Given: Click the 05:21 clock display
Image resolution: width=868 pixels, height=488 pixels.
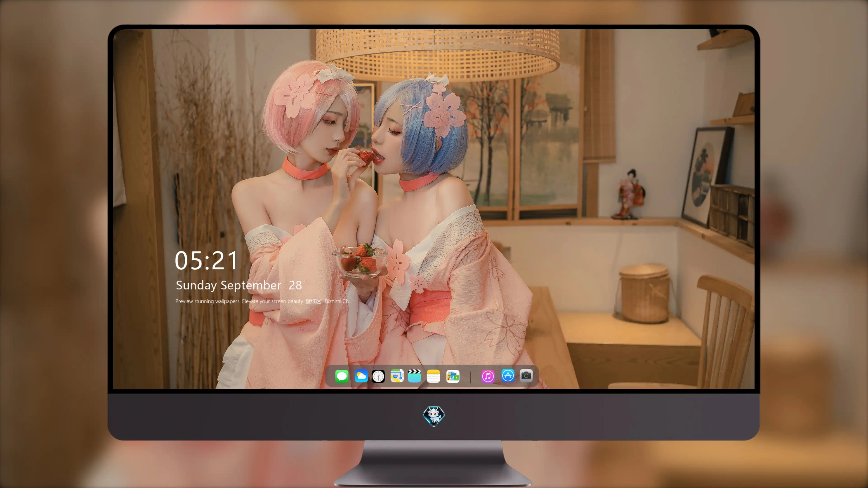Looking at the screenshot, I should point(206,261).
